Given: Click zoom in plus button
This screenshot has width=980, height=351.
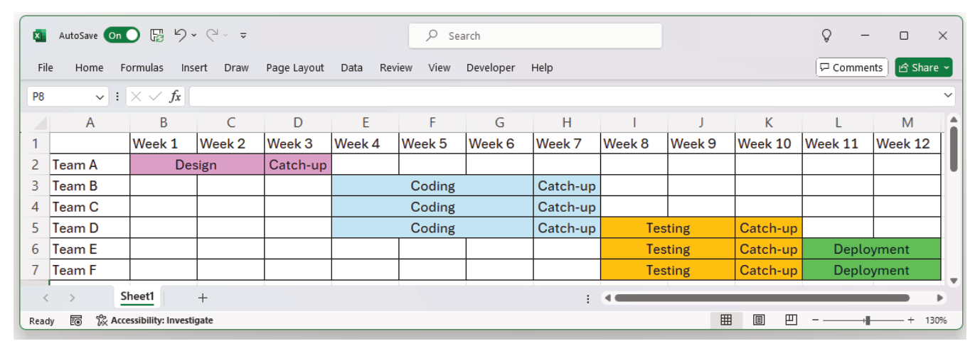Looking at the screenshot, I should coord(911,320).
